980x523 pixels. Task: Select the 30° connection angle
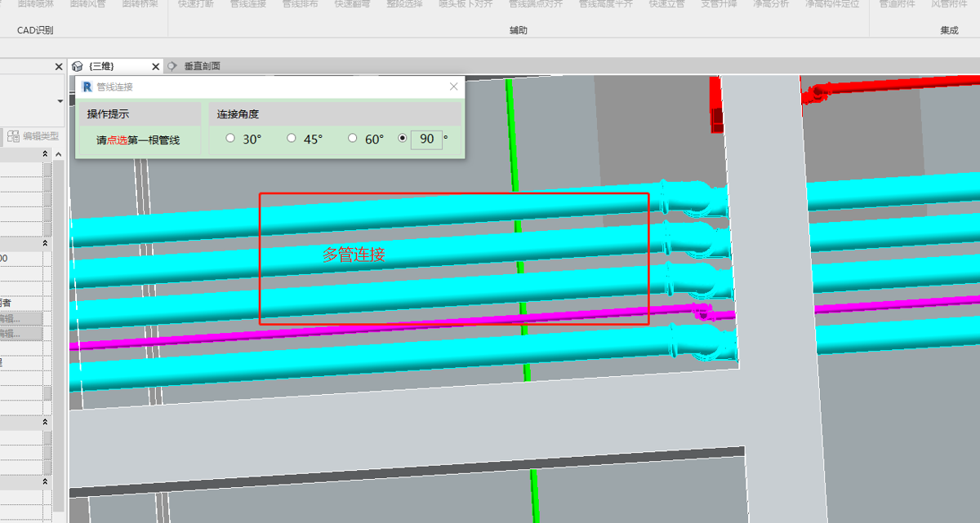[230, 139]
